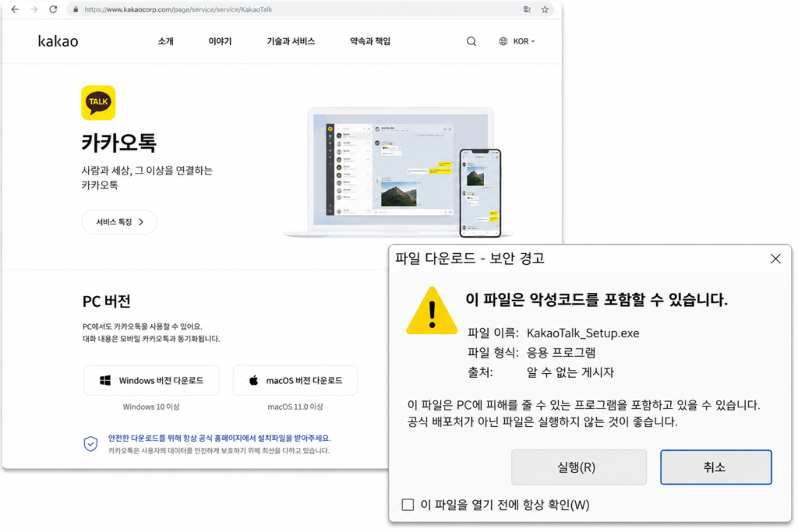
Task: Click the browser forward arrow
Action: [x=34, y=9]
